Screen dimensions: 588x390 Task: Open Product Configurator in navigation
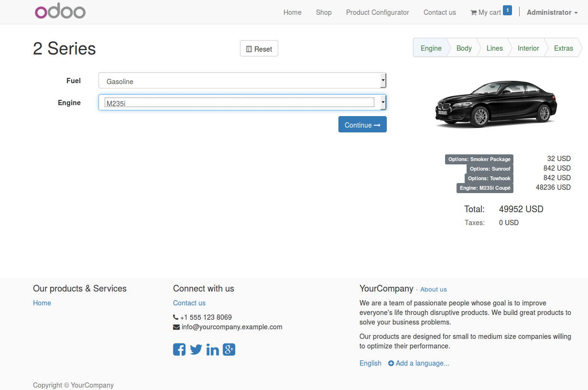click(378, 12)
